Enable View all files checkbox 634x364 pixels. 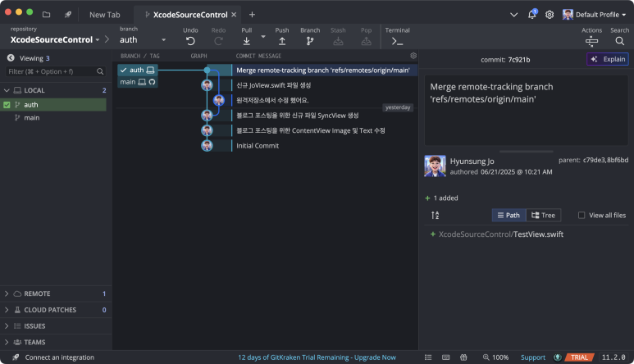[582, 215]
